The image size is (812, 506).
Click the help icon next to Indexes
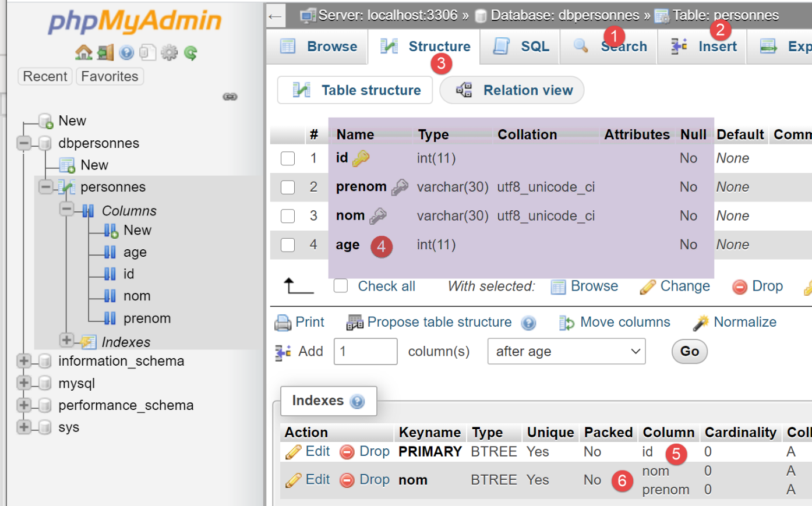(358, 401)
